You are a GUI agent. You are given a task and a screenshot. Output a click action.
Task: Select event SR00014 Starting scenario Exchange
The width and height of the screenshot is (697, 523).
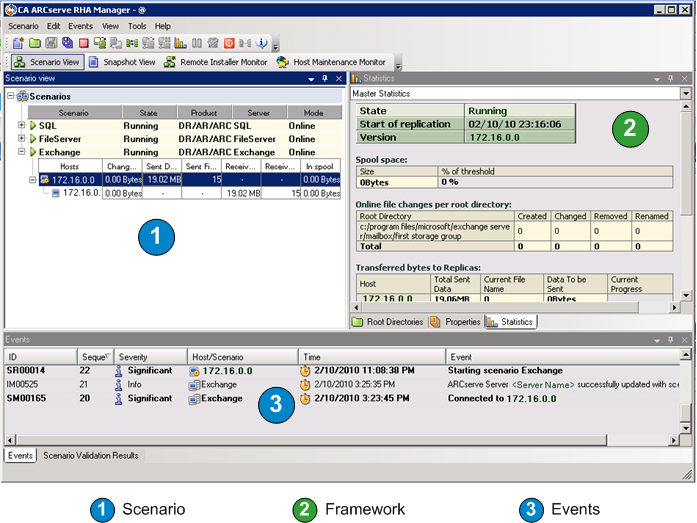[x=342, y=371]
